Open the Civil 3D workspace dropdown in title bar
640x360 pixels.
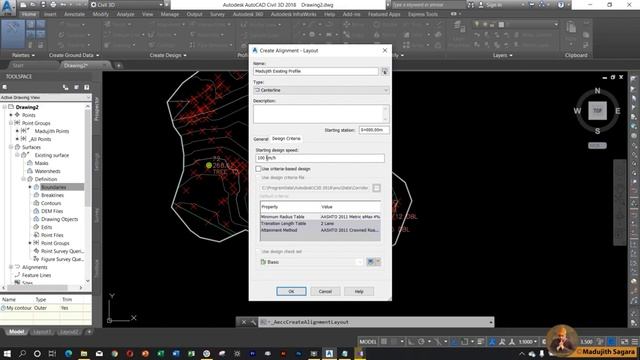[127, 5]
